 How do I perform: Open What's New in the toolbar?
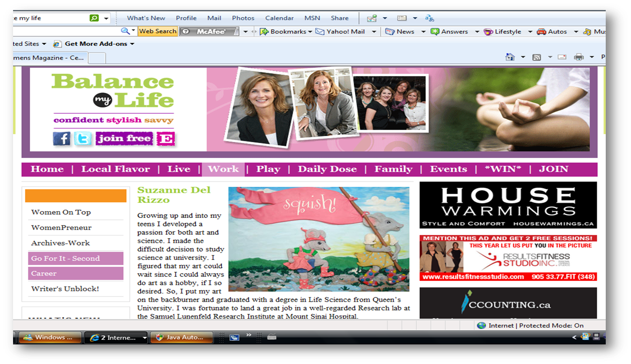tap(146, 18)
